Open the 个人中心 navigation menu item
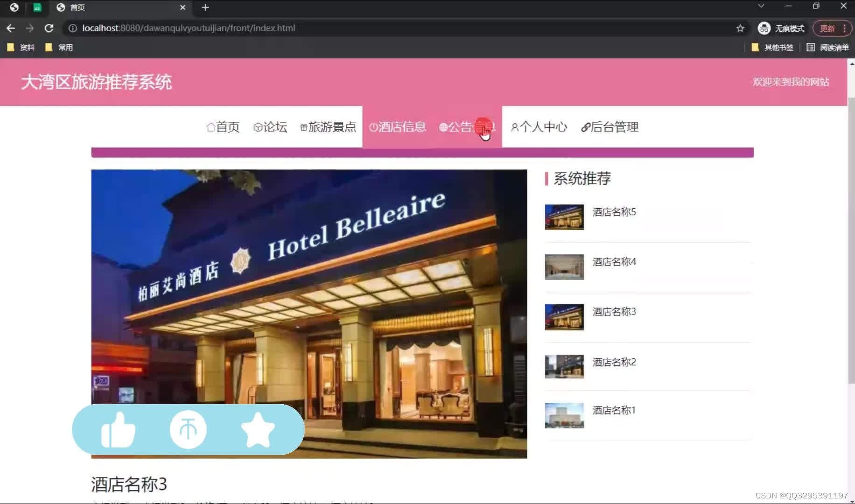 [539, 127]
